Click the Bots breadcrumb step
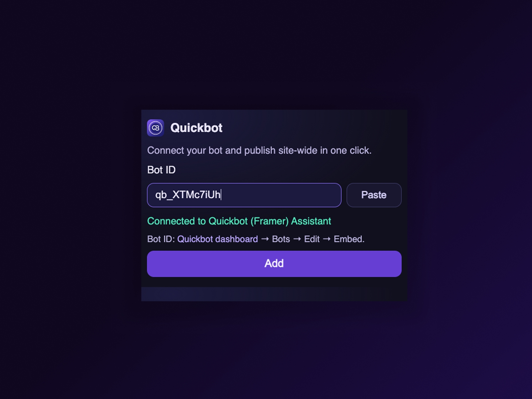Image resolution: width=532 pixels, height=399 pixels. (281, 239)
